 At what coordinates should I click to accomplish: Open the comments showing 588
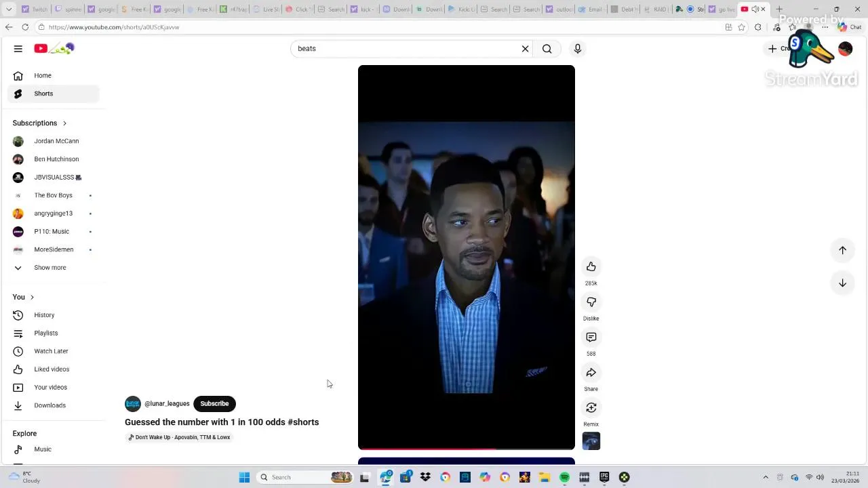tap(591, 337)
